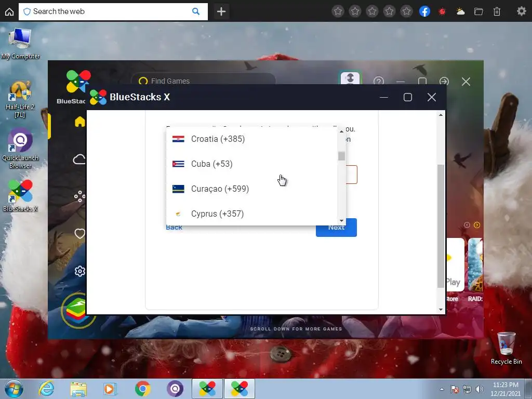532x399 pixels.
Task: Minimize the BlueStacks X dialog window
Action: point(384,97)
